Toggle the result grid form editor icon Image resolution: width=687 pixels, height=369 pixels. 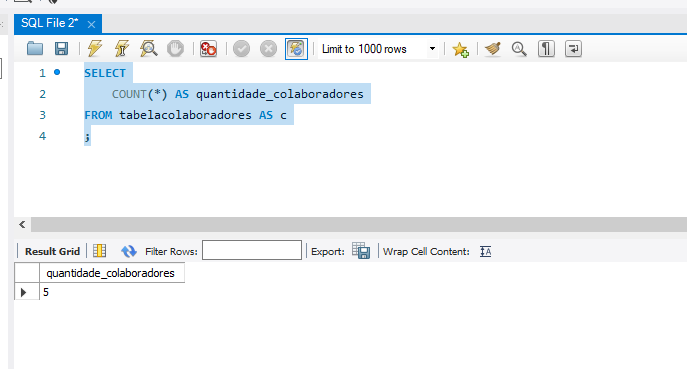click(99, 251)
